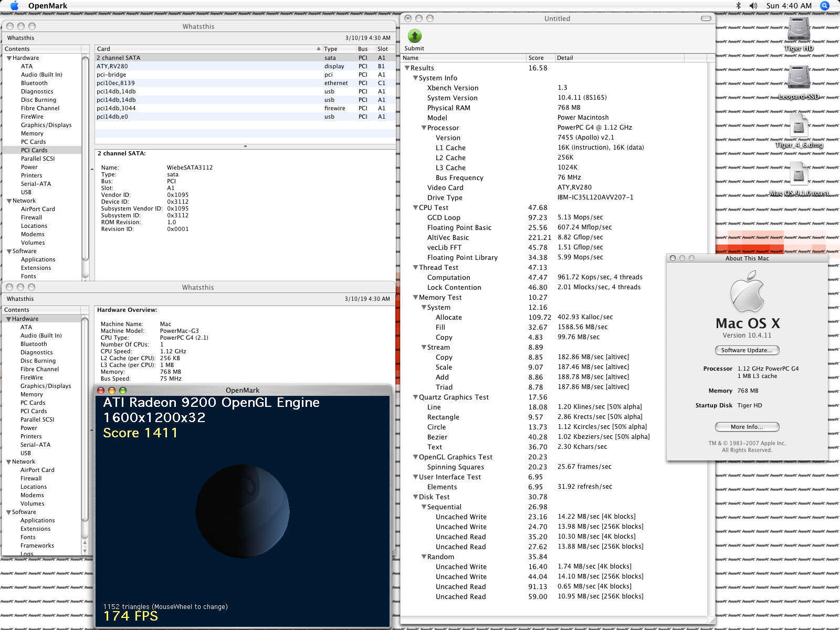Select the pci10ec,8139 ethernet row

click(x=245, y=83)
